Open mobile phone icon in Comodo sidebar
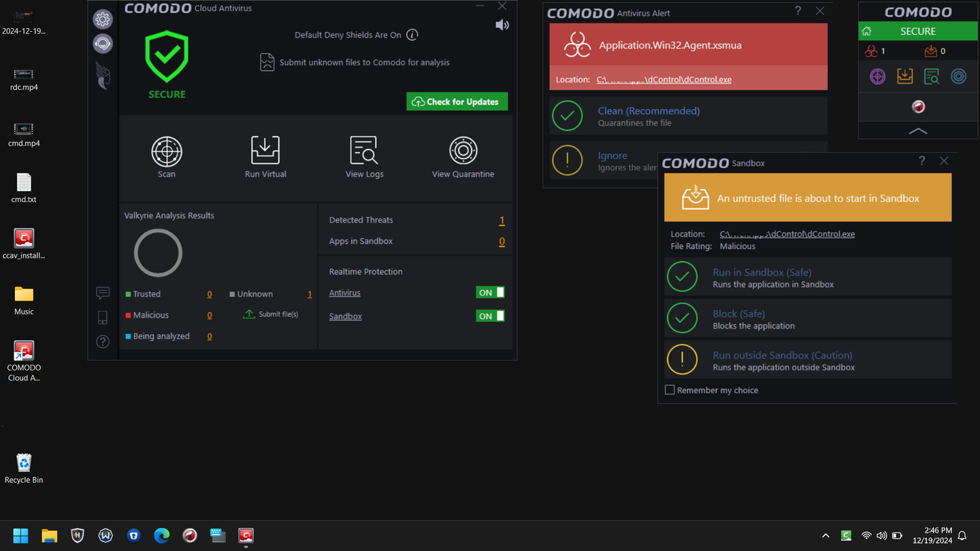980x551 pixels. click(103, 317)
